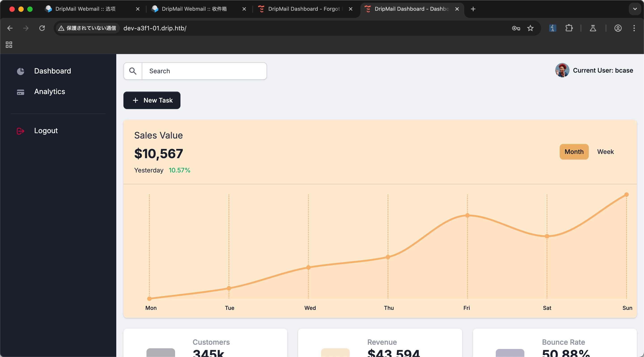The width and height of the screenshot is (644, 357).
Task: Switch sales chart to Week view
Action: coord(605,152)
